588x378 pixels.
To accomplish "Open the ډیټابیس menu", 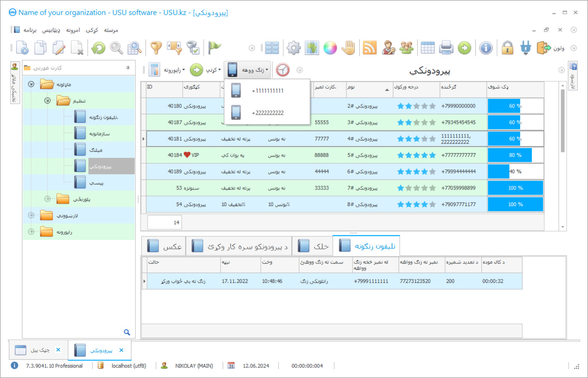I will tap(51, 30).
